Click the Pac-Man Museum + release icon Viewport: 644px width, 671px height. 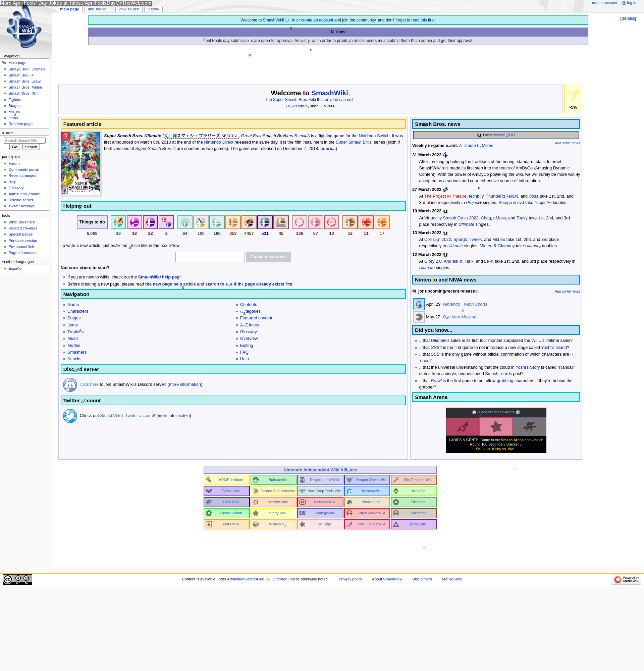[x=419, y=317]
